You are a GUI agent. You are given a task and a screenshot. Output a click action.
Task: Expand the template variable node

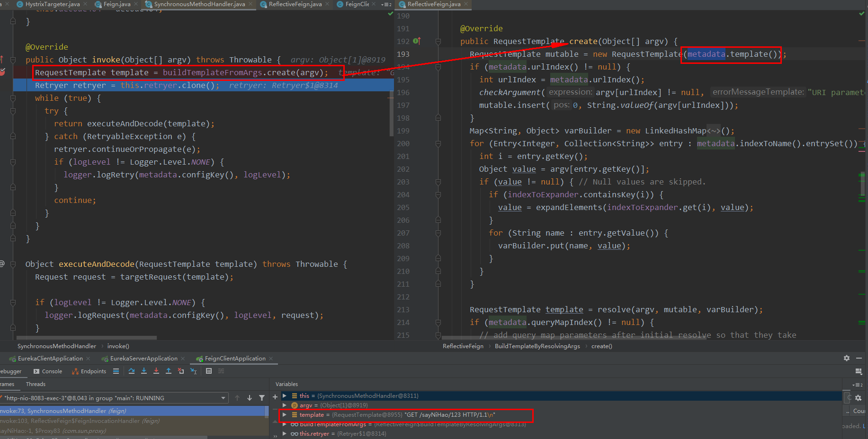point(285,414)
